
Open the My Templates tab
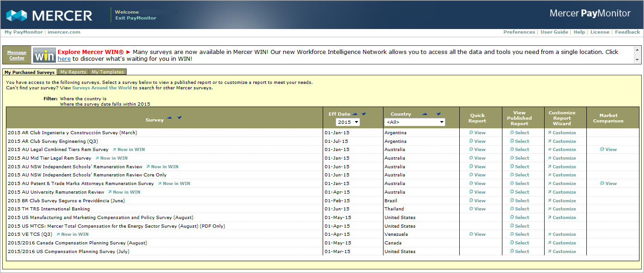pos(108,72)
